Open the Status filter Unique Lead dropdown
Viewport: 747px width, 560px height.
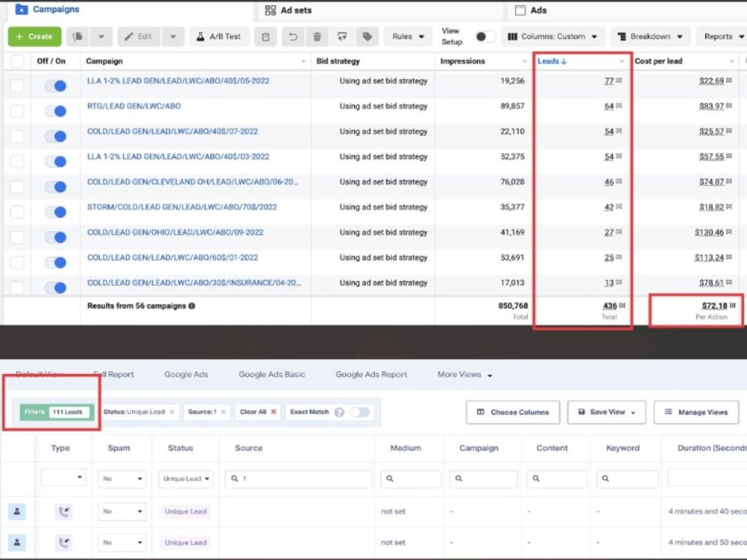tap(186, 479)
